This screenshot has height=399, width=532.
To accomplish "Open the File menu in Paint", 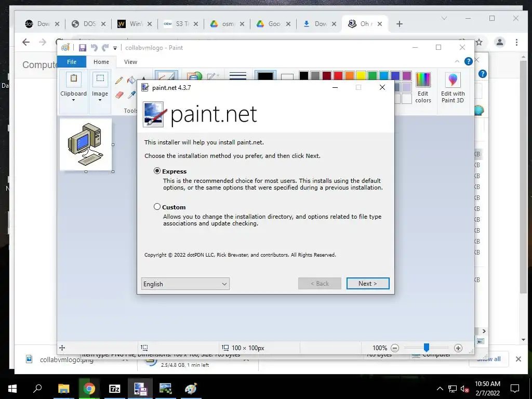I will [72, 62].
